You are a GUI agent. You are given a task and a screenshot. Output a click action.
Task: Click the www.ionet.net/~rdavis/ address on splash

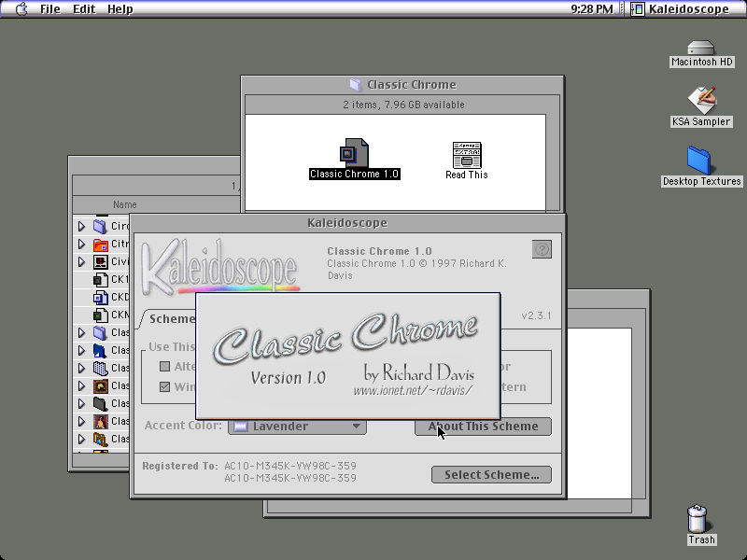pyautogui.click(x=413, y=391)
